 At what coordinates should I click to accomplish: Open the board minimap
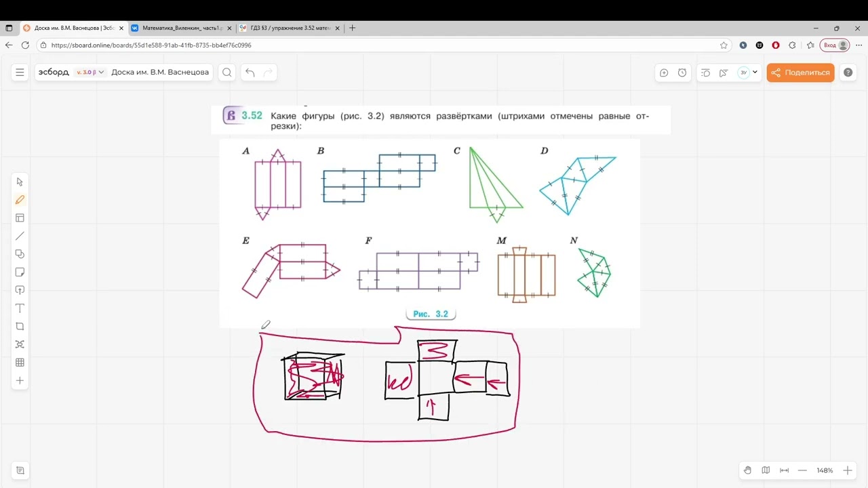click(x=766, y=470)
